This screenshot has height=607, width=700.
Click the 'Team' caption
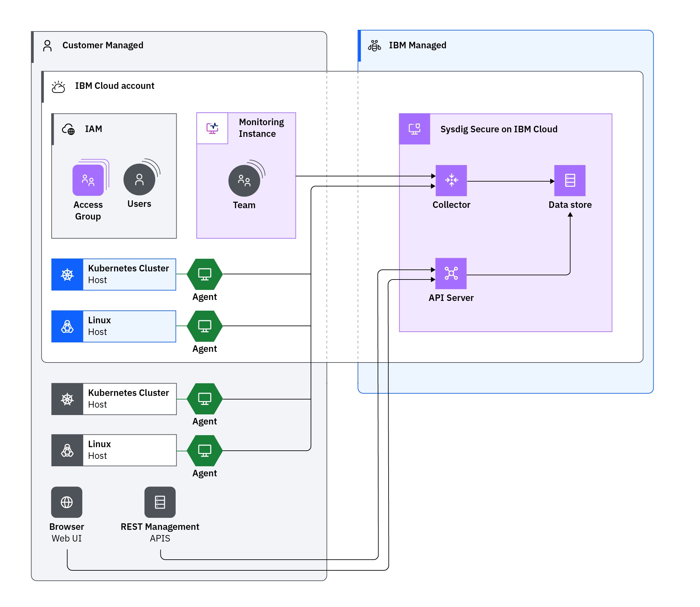(x=244, y=205)
